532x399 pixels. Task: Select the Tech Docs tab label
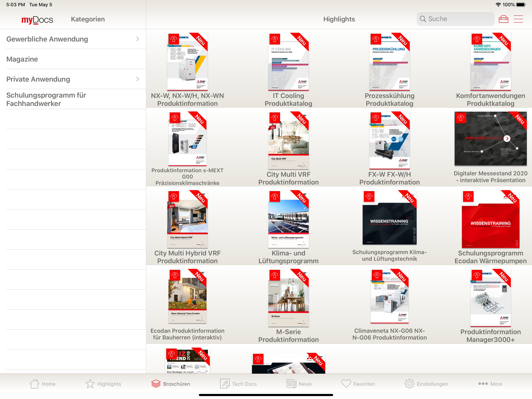tap(244, 384)
